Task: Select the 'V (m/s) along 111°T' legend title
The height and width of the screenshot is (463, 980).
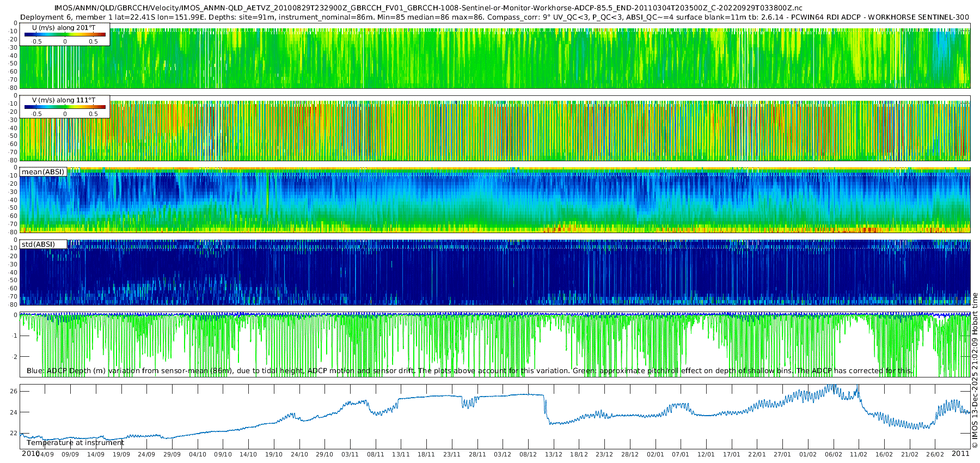Action: coord(64,100)
